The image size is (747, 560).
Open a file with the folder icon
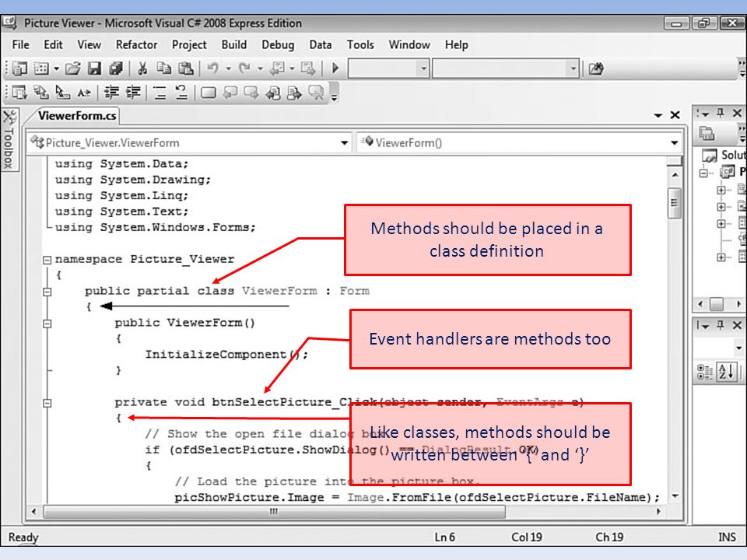[73, 68]
